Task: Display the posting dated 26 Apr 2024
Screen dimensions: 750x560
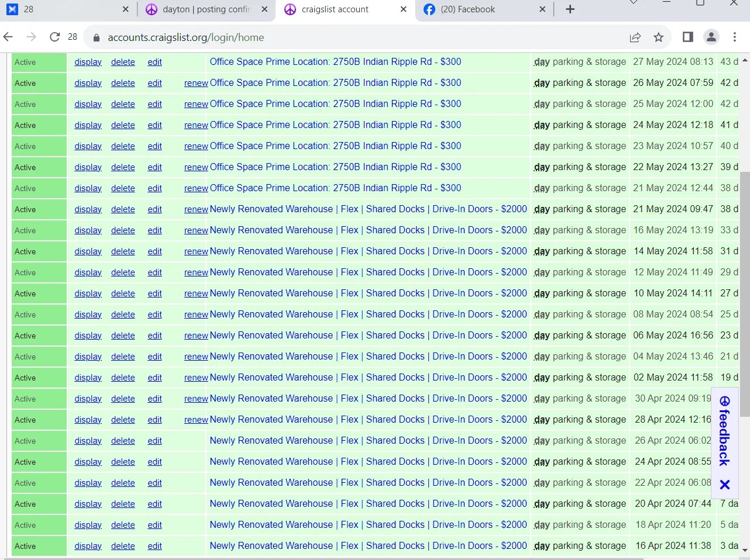Action: coord(88,441)
